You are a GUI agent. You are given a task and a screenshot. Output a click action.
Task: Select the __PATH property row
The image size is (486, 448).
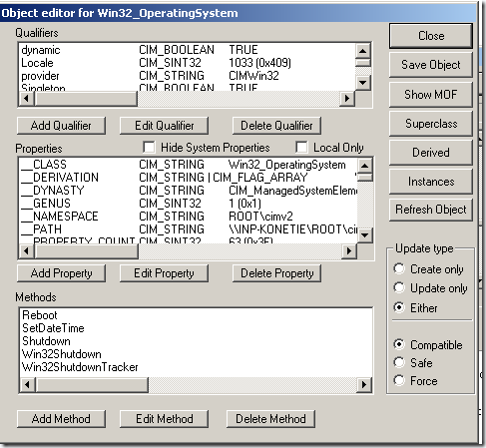point(189,229)
